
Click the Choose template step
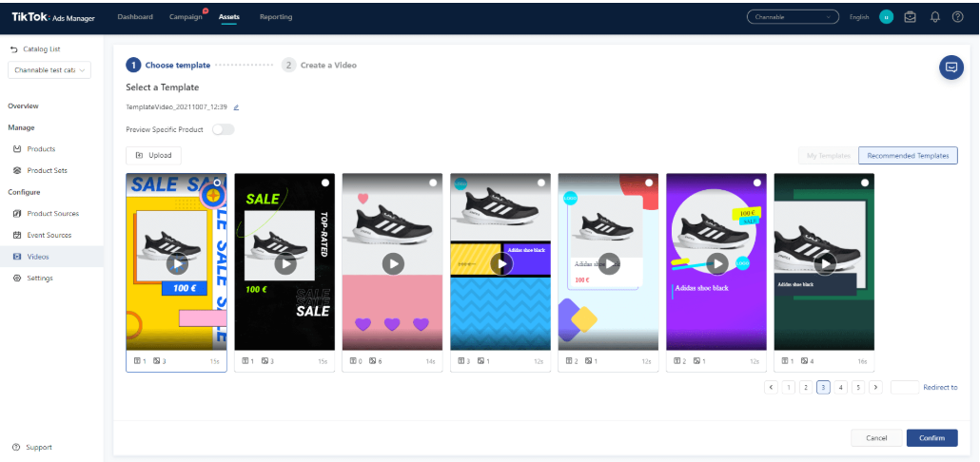[168, 65]
